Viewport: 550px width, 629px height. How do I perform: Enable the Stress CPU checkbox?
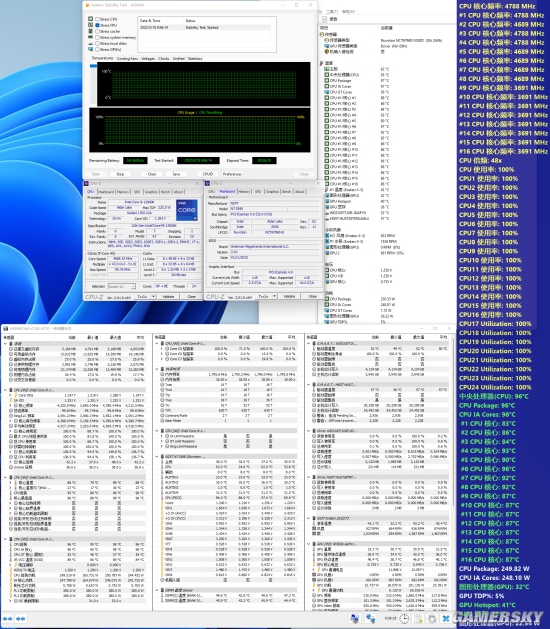point(97,19)
